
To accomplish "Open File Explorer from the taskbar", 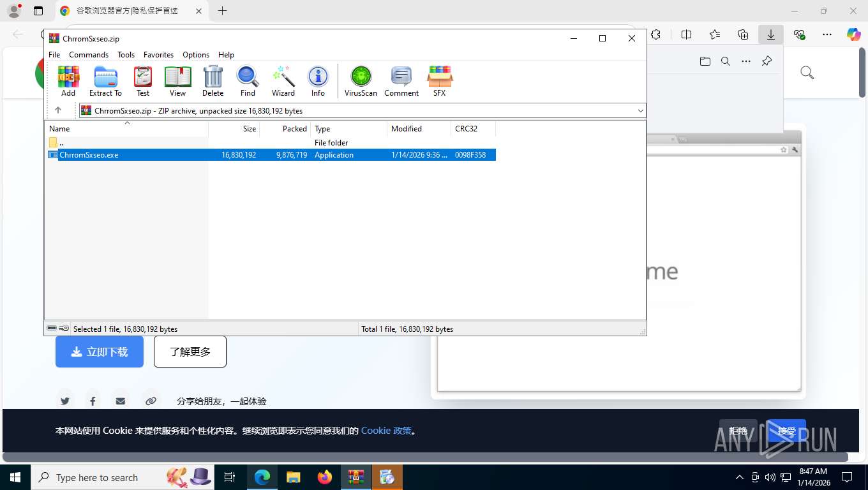I will [294, 477].
